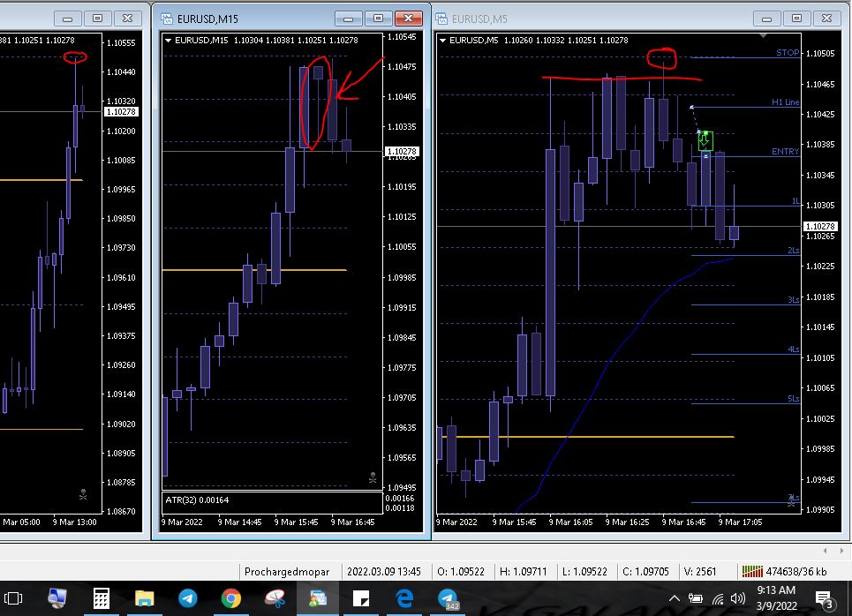Click the 9 Mar 16:45 label on M5 time axis
This screenshot has width=852, height=616.
click(683, 522)
